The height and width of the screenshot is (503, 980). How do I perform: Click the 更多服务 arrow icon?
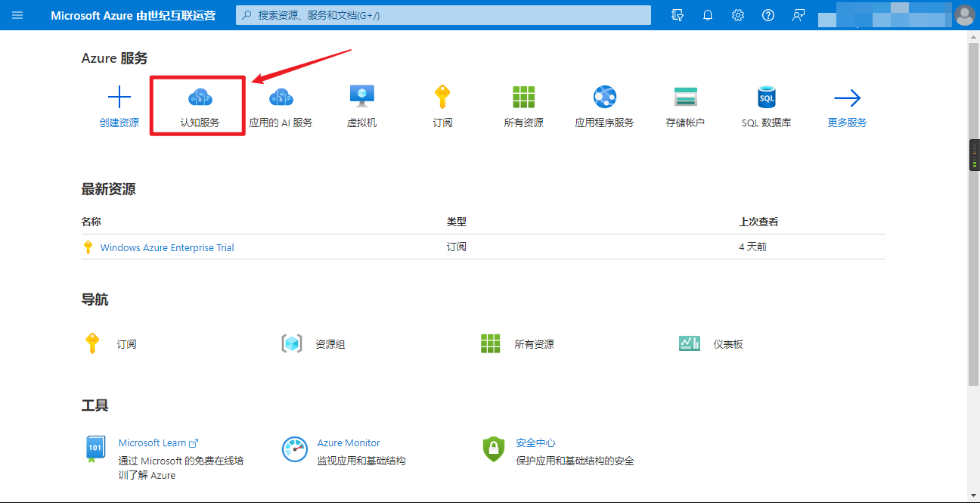tap(847, 98)
